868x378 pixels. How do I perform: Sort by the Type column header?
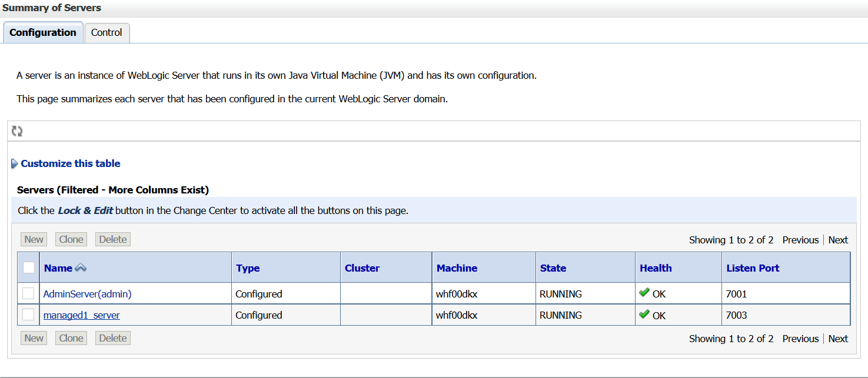click(x=248, y=268)
